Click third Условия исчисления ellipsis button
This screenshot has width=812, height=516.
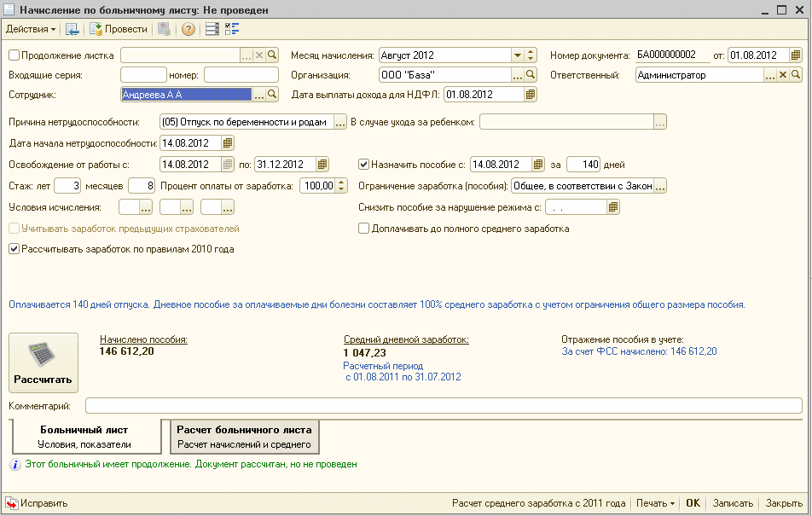[228, 207]
